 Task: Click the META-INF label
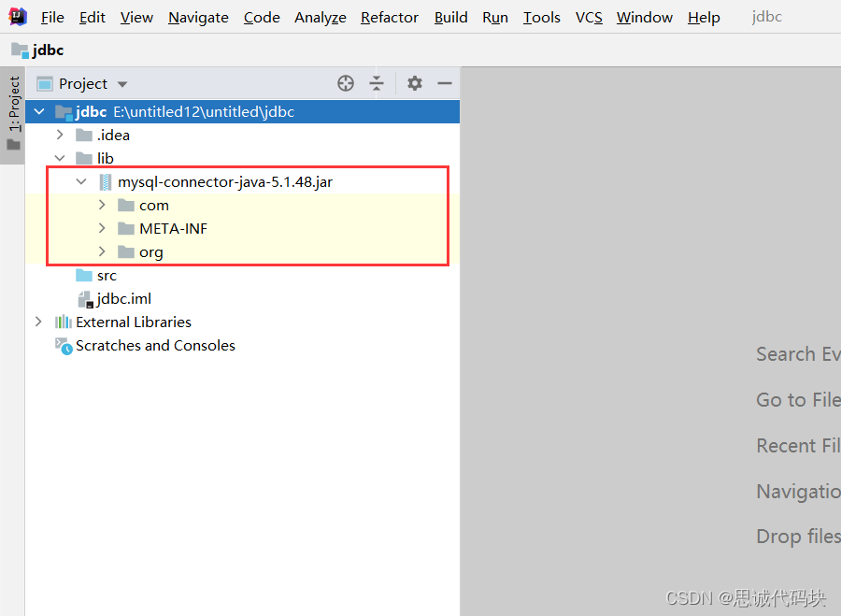point(173,229)
